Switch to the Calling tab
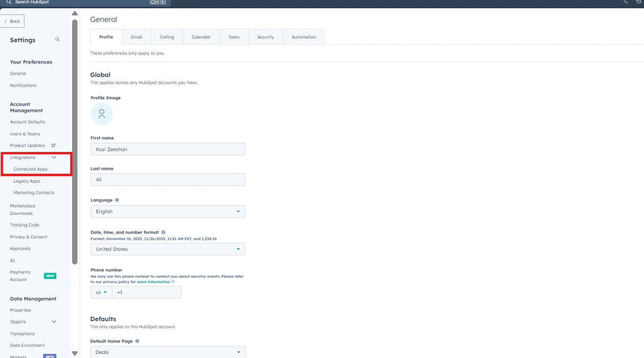644x358 pixels. click(x=167, y=37)
